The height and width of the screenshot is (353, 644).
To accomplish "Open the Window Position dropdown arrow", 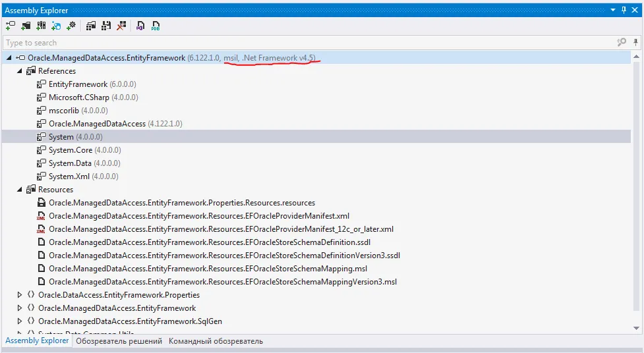I will [613, 10].
